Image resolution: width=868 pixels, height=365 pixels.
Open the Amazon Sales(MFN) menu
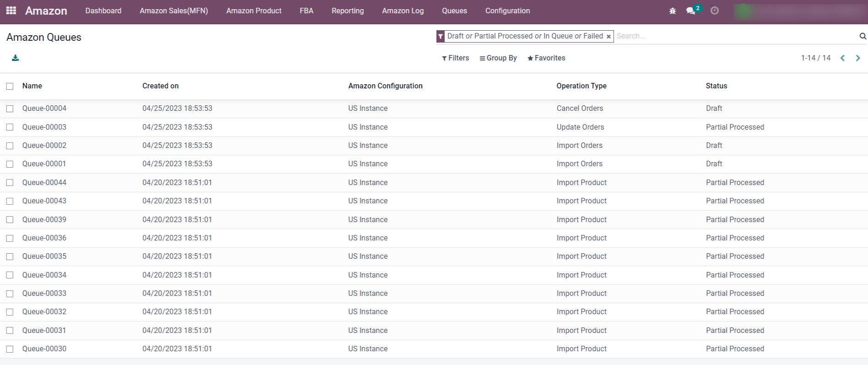pos(174,11)
